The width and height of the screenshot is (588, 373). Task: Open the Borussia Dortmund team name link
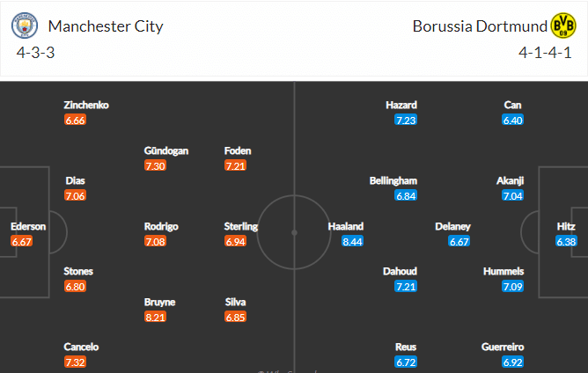[480, 26]
